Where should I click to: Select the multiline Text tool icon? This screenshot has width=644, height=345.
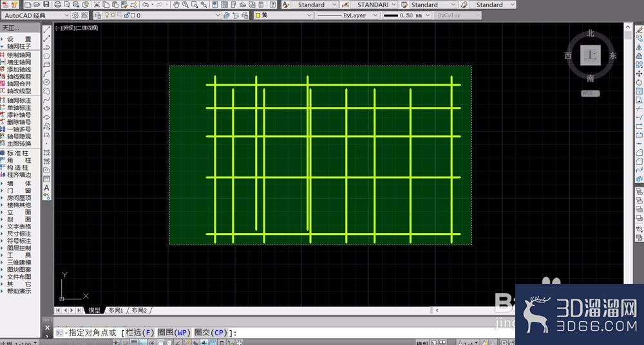(47, 188)
